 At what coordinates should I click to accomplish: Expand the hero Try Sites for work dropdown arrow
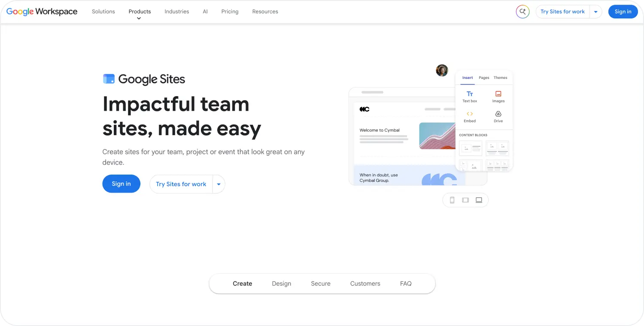(x=219, y=184)
